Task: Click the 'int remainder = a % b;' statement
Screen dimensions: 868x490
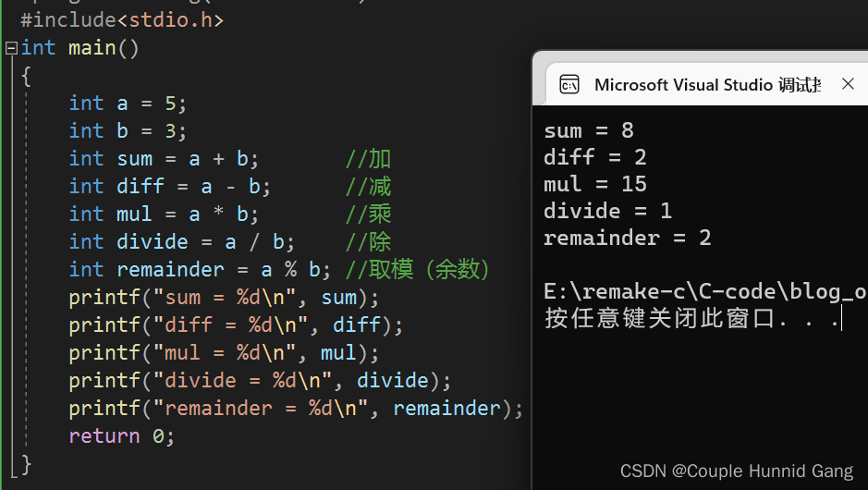Action: tap(200, 270)
